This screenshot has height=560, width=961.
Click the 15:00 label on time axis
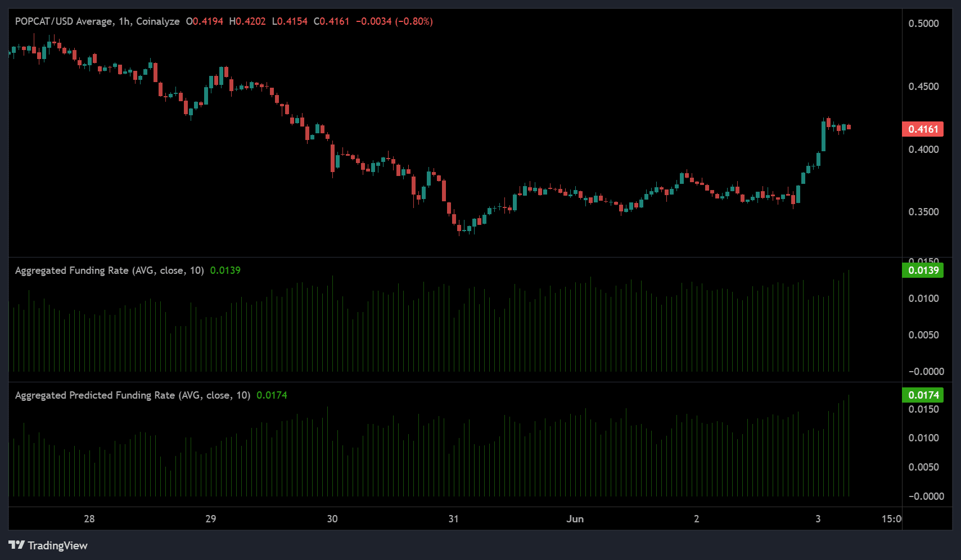(x=891, y=519)
